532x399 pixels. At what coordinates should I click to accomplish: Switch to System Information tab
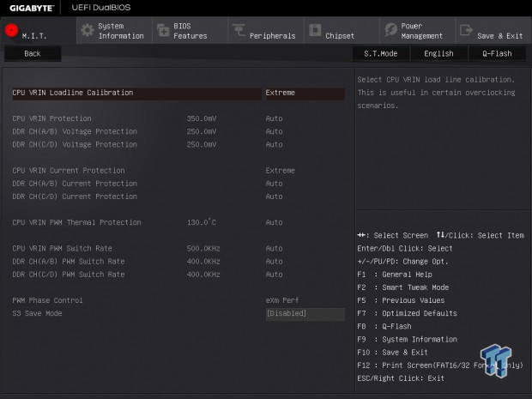pos(114,30)
